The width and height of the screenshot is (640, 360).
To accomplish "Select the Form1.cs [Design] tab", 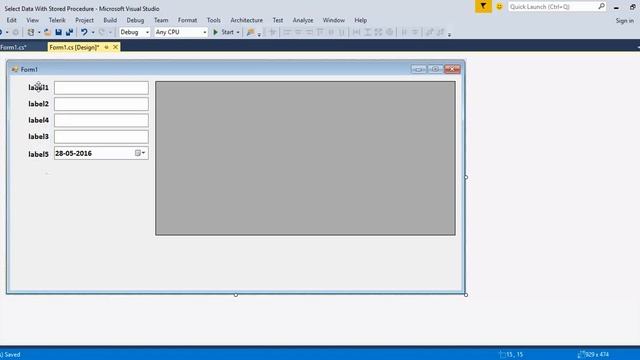I will 74,47.
